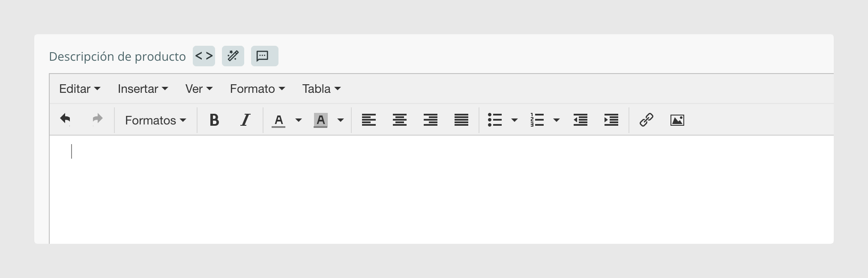Open the source code view button
Image resolution: width=868 pixels, height=278 pixels.
(x=204, y=56)
